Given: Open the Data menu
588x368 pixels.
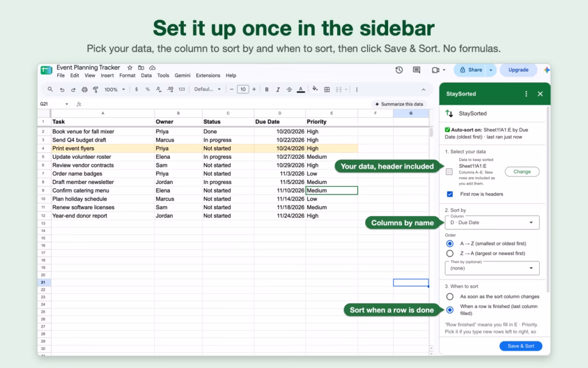Looking at the screenshot, I should click(146, 75).
